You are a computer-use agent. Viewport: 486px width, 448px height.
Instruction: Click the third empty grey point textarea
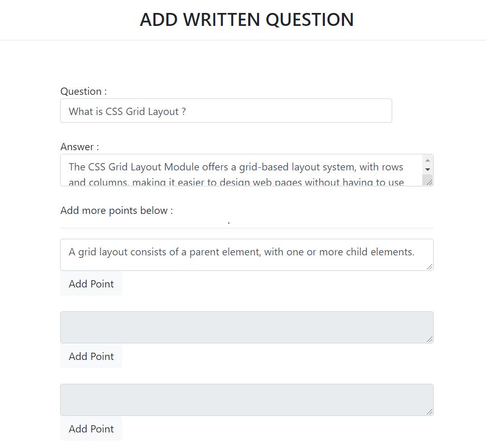247,400
